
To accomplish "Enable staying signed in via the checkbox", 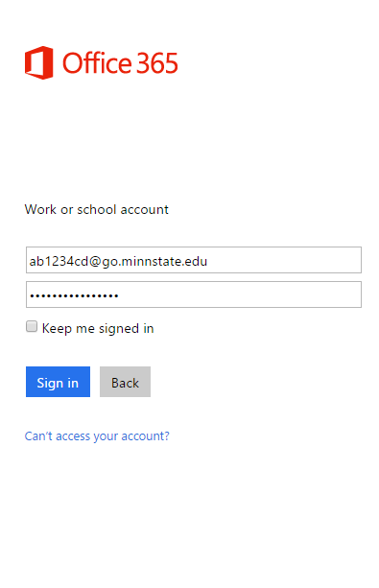I will click(32, 326).
